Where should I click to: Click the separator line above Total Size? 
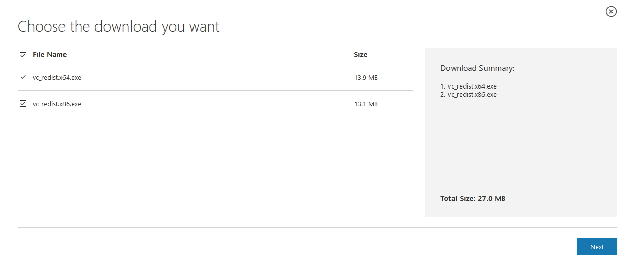pyautogui.click(x=521, y=187)
